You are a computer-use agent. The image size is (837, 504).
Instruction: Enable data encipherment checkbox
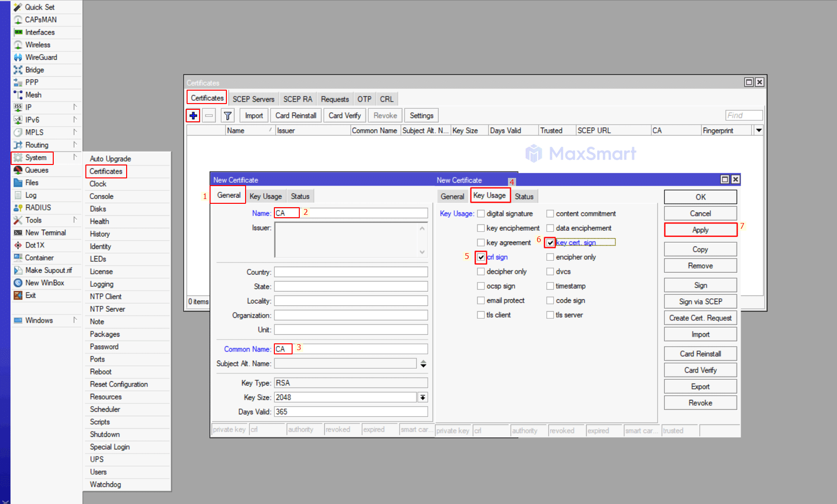coord(550,228)
